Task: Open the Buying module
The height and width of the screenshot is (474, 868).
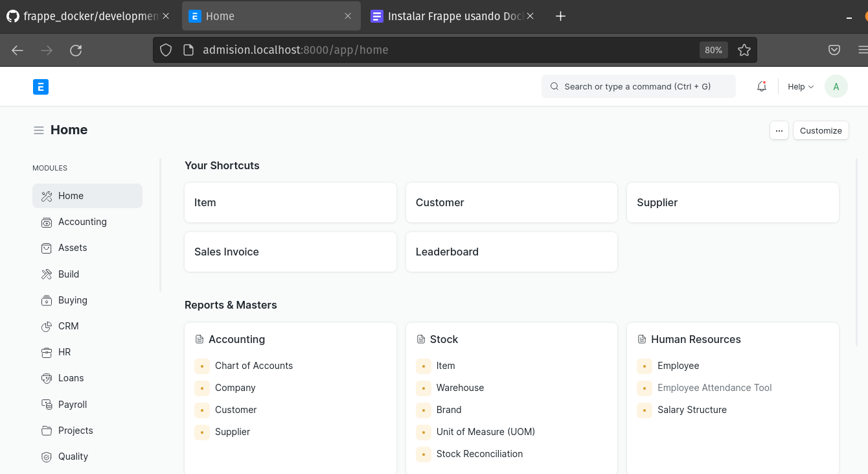Action: click(x=87, y=300)
